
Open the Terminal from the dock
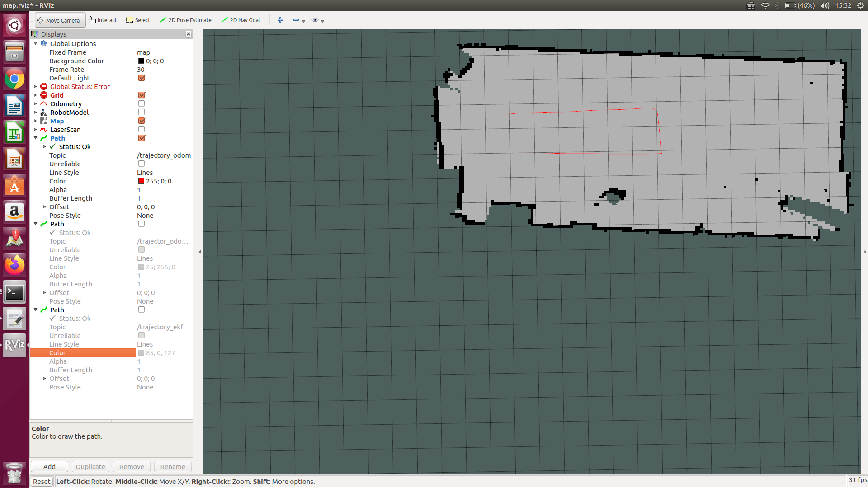pyautogui.click(x=14, y=293)
